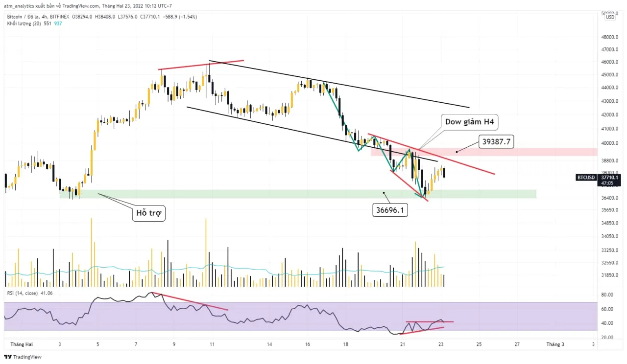Click price axis label 47000.0
The width and height of the screenshot is (627, 364).
coord(609,49)
